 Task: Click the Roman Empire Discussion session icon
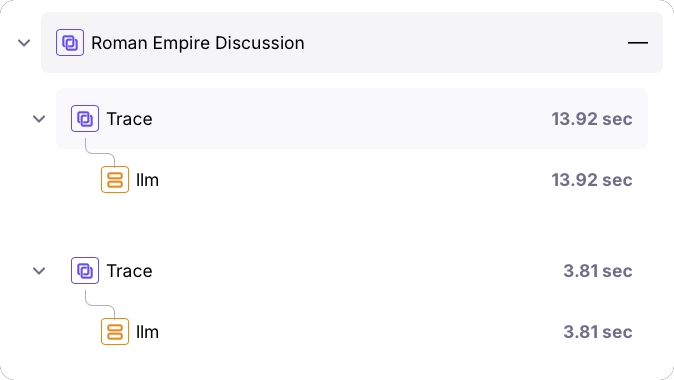[70, 43]
